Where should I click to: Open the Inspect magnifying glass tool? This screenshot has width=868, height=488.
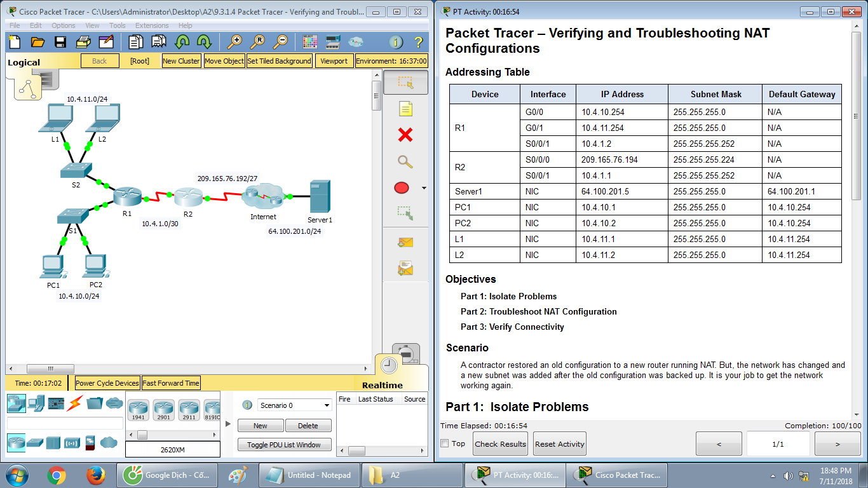(x=405, y=161)
